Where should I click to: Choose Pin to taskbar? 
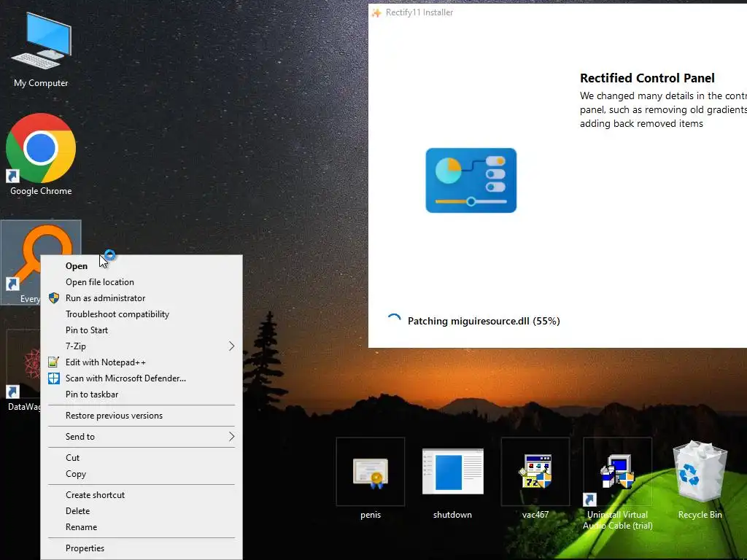pyautogui.click(x=142, y=394)
